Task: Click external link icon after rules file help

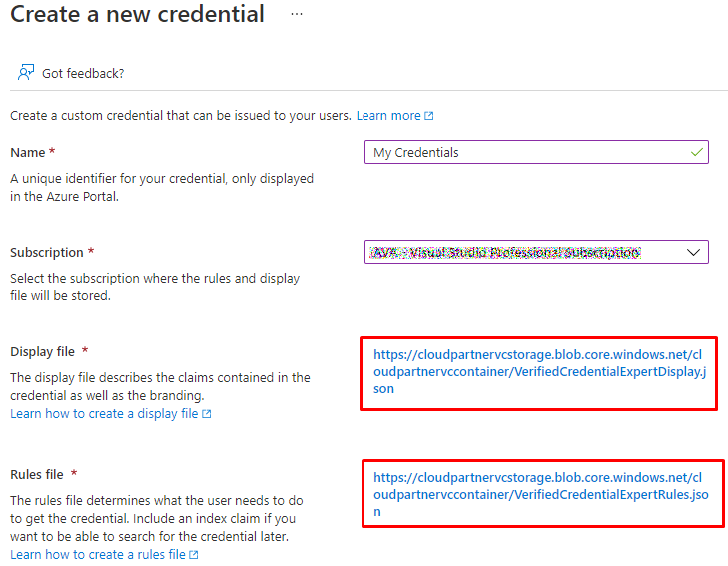Action: coord(194,555)
